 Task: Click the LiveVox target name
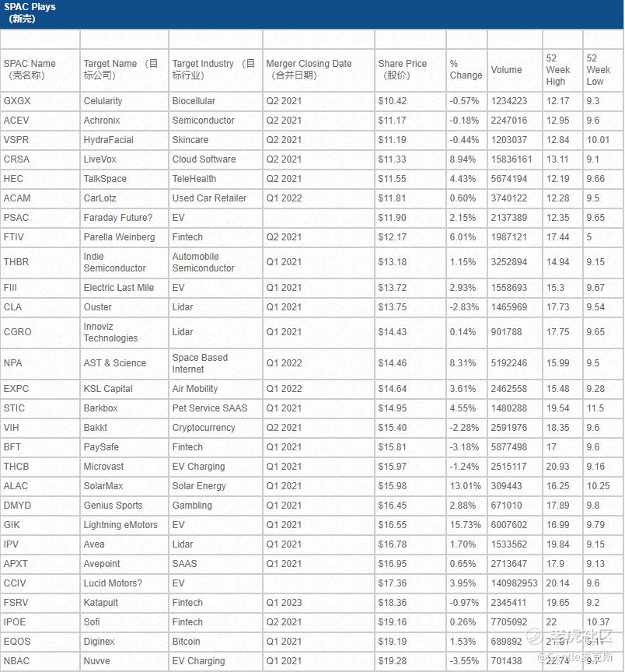tap(100, 159)
